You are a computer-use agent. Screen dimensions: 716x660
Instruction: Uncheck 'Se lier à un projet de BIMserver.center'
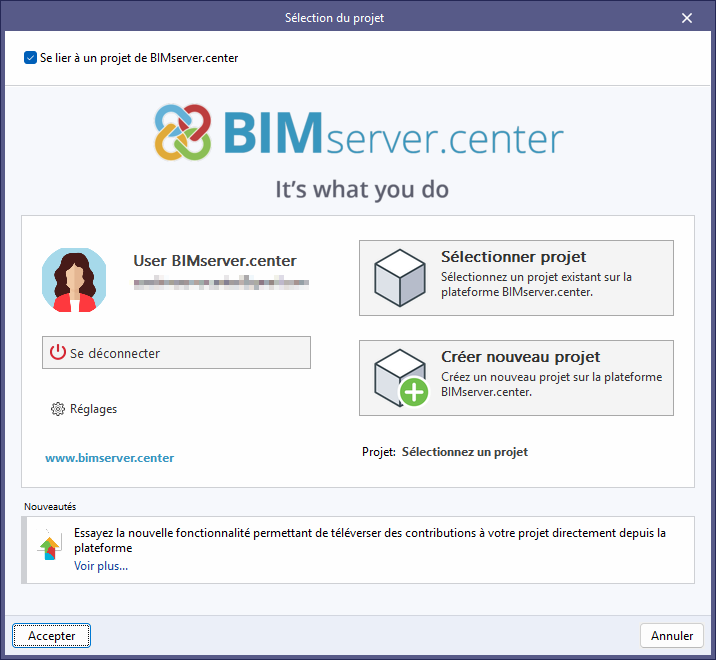[30, 58]
